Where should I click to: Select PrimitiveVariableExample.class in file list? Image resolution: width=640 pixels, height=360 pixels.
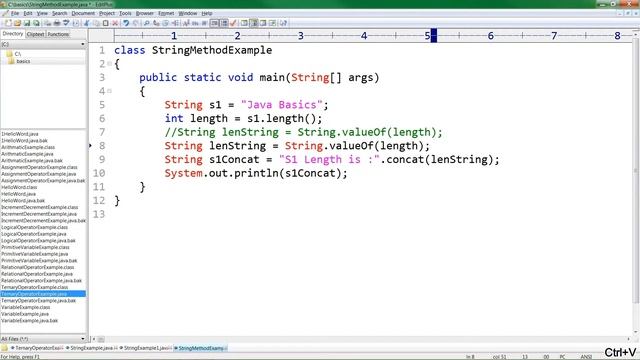pyautogui.click(x=35, y=247)
